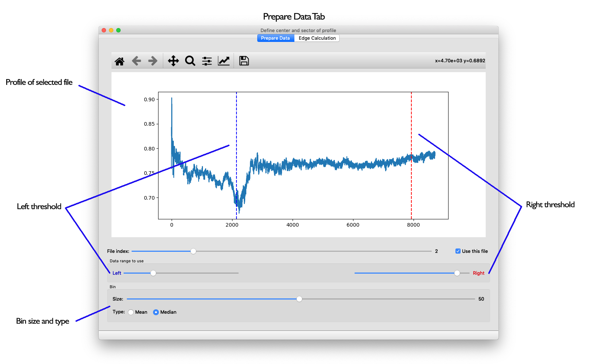591x364 pixels.
Task: Select the Median bin type radio button
Action: click(156, 312)
